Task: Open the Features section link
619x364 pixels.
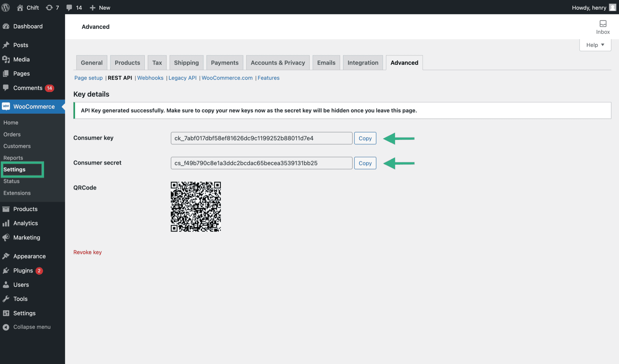Action: coord(268,78)
